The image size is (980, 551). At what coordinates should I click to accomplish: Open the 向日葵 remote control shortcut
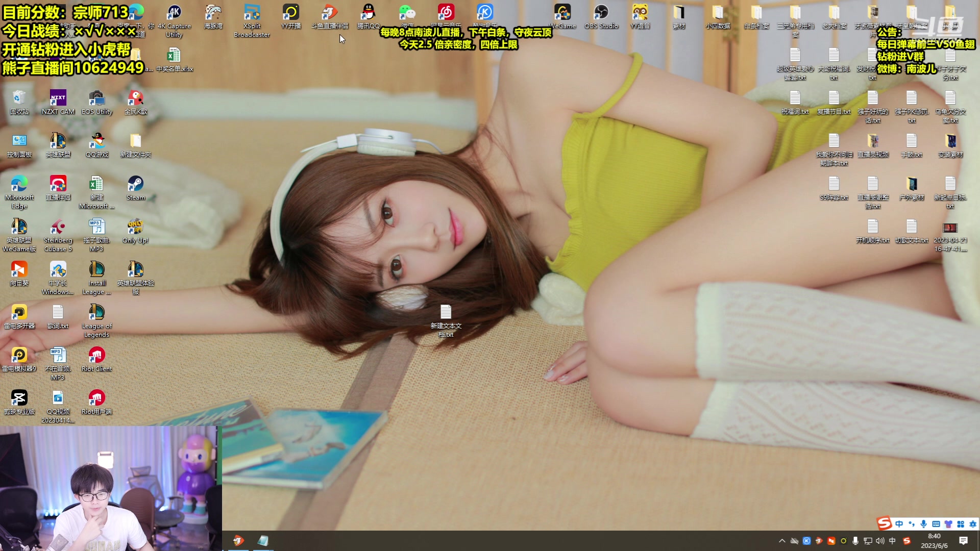point(19,273)
